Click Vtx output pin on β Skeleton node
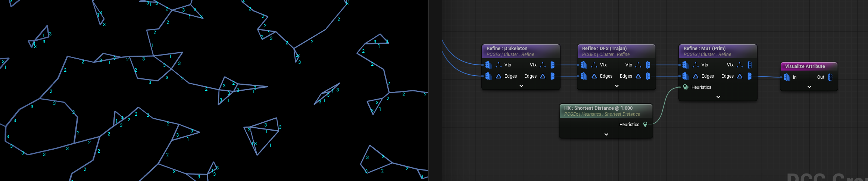Image resolution: width=868 pixels, height=181 pixels. [x=553, y=65]
